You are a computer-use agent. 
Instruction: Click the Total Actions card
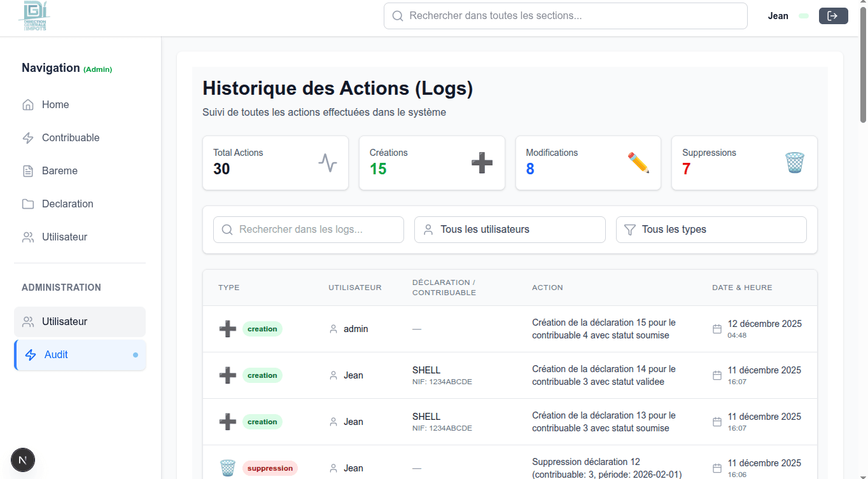tap(276, 163)
